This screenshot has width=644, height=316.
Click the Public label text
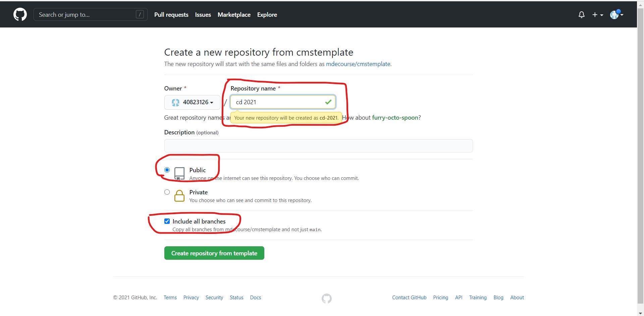pos(198,170)
